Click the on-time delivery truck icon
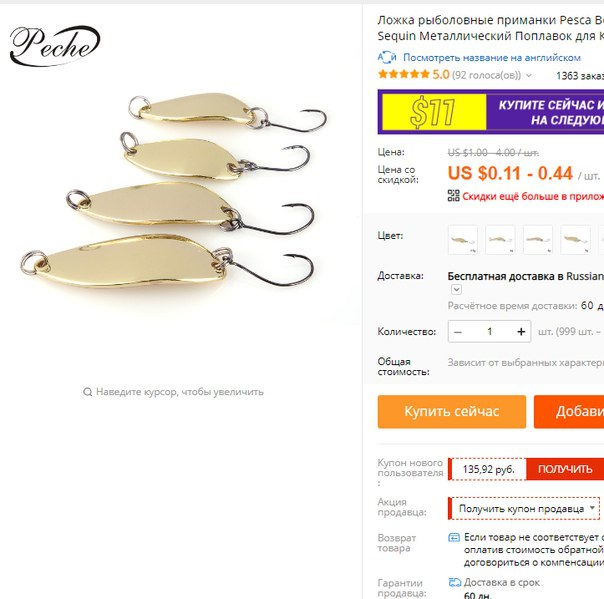Screen dimensions: 604x599 click(455, 582)
